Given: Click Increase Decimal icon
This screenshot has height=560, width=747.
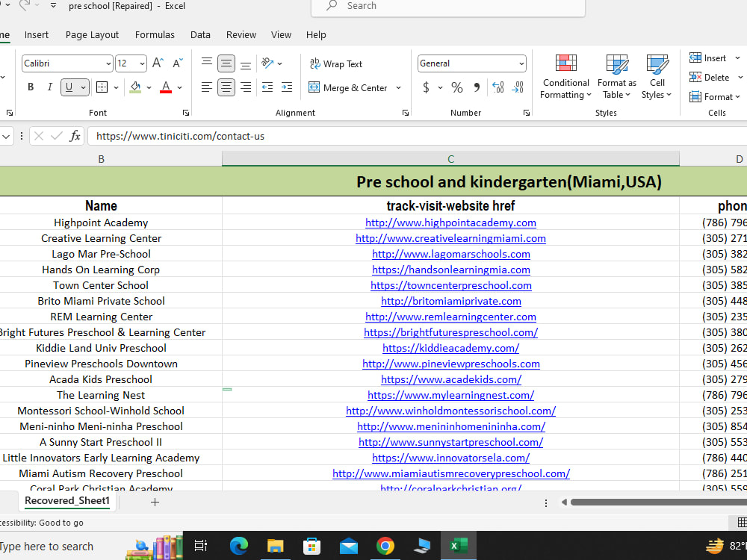Looking at the screenshot, I should point(498,87).
